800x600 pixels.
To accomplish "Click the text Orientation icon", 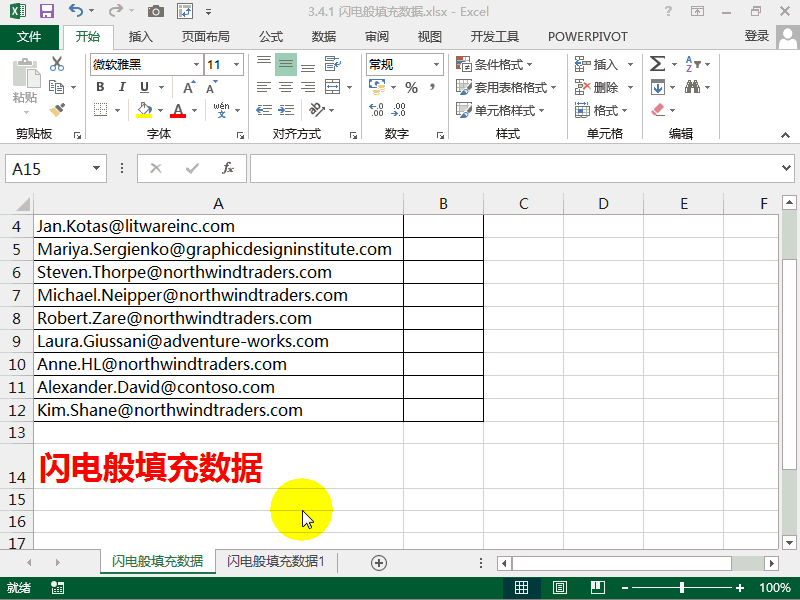I will 317,110.
